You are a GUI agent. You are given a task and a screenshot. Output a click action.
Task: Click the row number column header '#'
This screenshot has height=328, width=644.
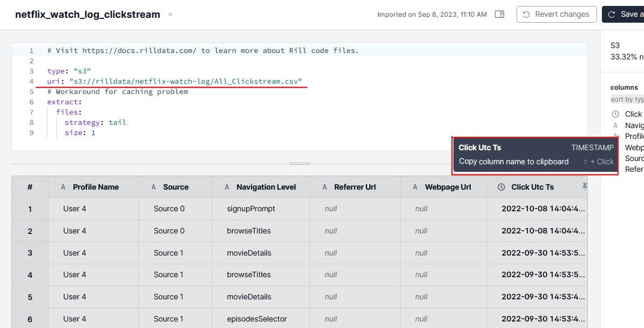point(30,187)
